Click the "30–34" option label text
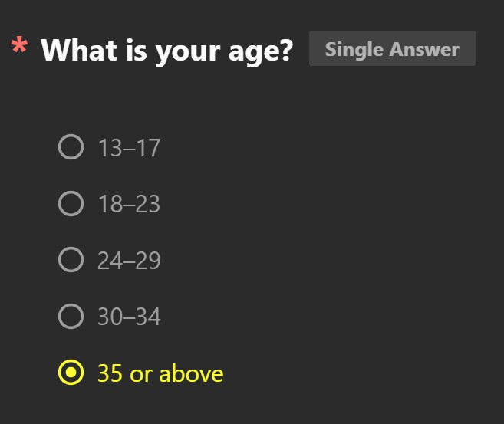The image size is (504, 424). point(129,317)
